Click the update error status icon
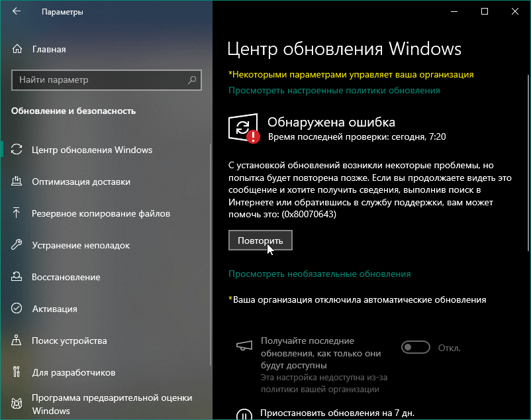Viewport: 531px width, 420px height. pos(244,128)
